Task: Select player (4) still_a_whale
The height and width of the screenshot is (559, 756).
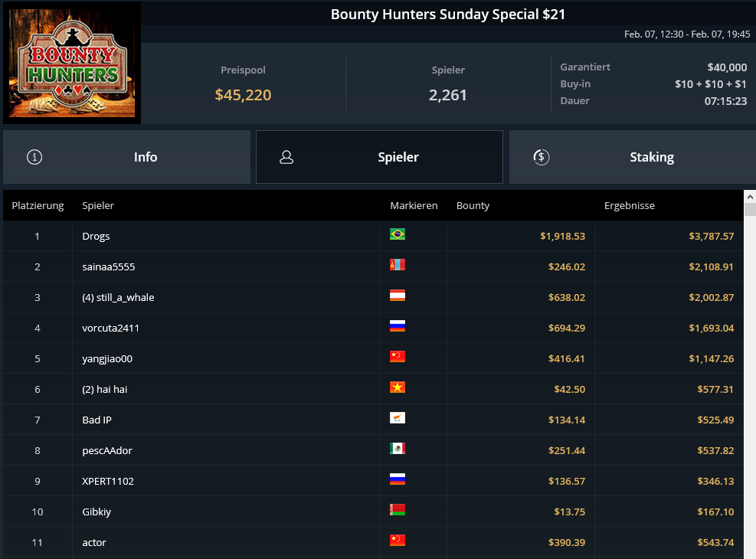Action: click(x=118, y=297)
